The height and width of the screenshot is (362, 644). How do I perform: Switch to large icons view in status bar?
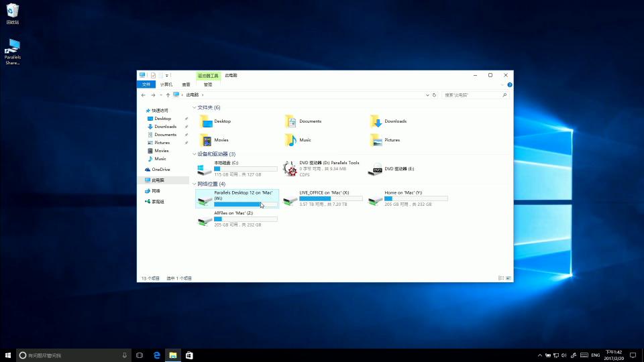pyautogui.click(x=508, y=278)
